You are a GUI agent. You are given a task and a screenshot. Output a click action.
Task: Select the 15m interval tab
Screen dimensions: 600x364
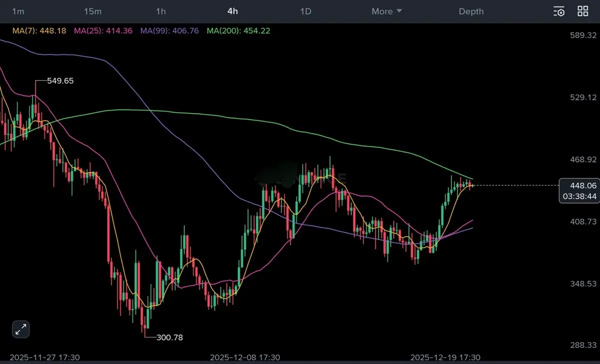point(92,11)
